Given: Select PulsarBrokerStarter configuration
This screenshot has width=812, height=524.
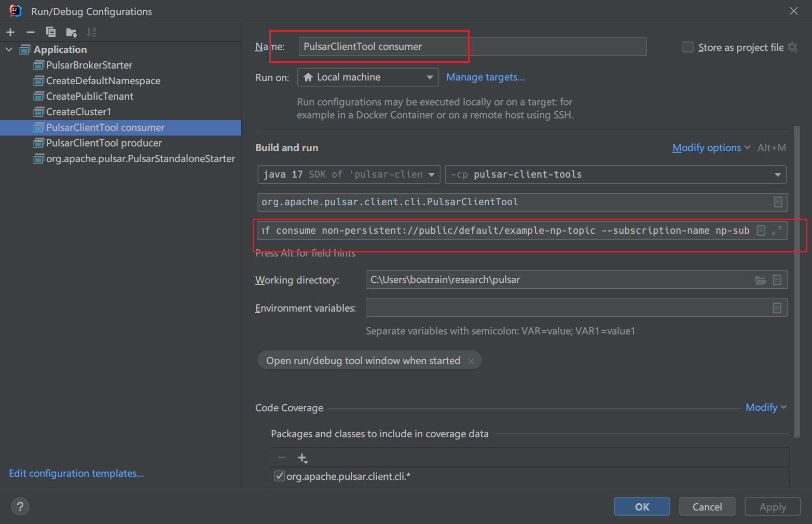Looking at the screenshot, I should coord(89,65).
